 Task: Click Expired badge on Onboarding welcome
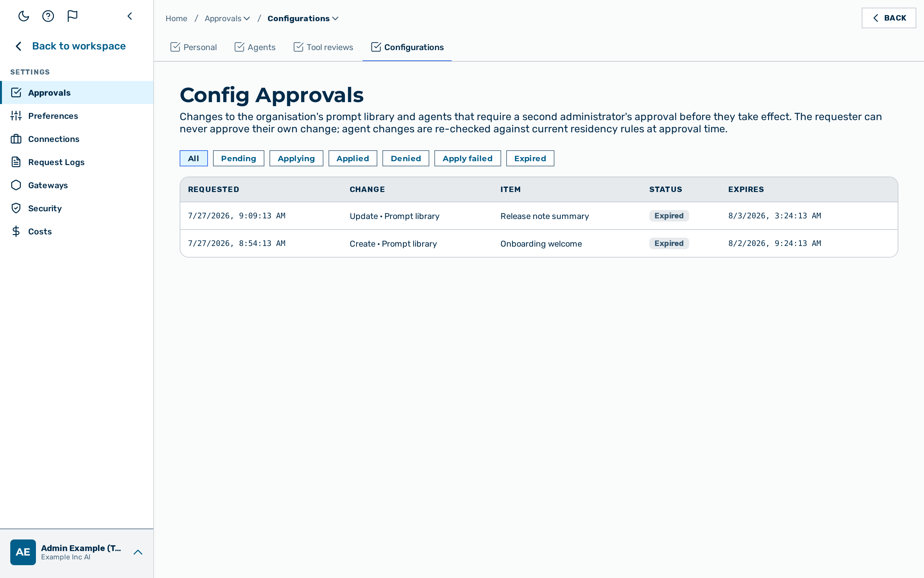point(669,243)
